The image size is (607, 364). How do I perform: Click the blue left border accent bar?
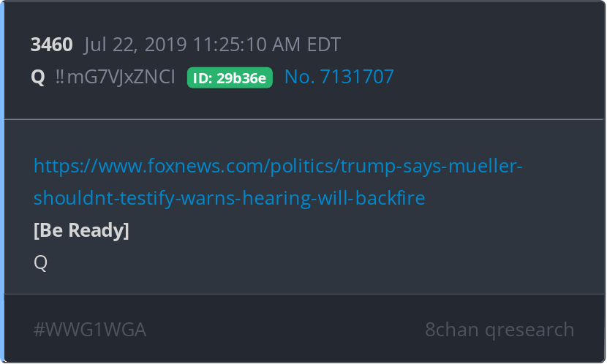click(2, 182)
